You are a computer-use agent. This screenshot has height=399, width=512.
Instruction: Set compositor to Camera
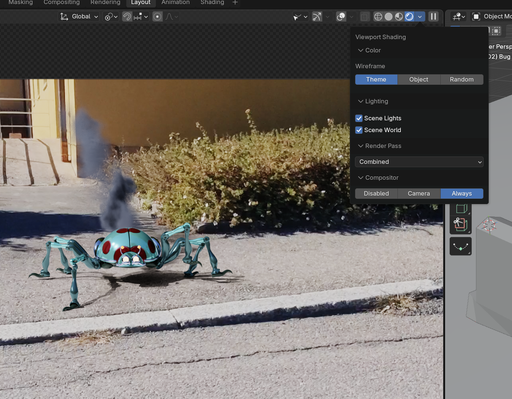[x=419, y=194]
